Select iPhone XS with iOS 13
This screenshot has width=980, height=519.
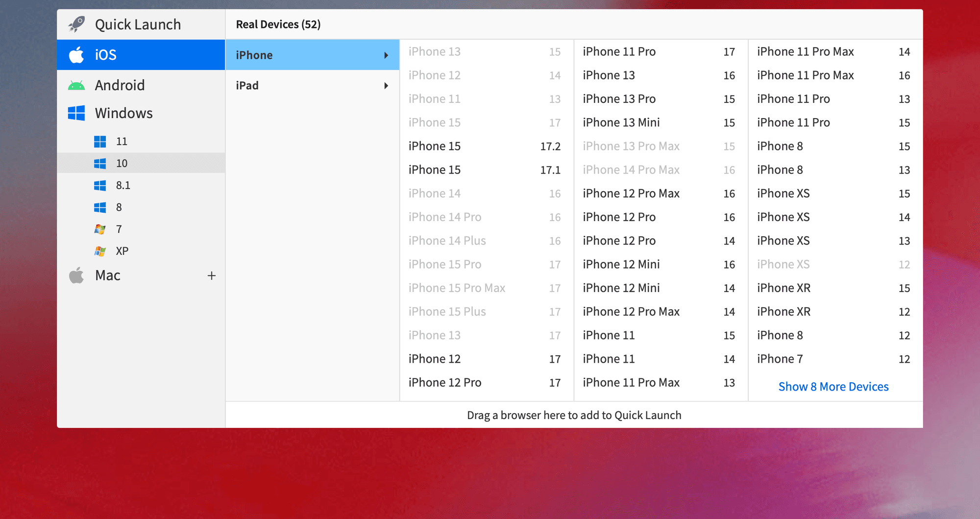click(835, 241)
